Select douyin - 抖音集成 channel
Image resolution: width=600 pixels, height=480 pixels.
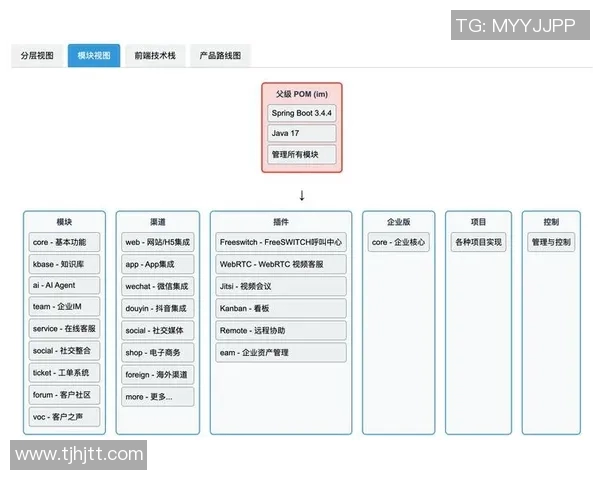(x=158, y=309)
